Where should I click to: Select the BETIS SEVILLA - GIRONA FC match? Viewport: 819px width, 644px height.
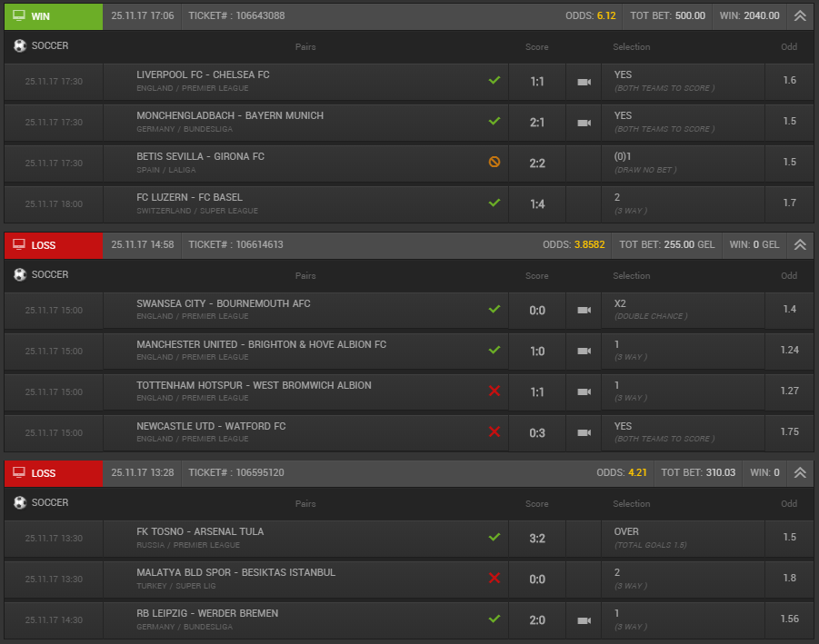(200, 156)
